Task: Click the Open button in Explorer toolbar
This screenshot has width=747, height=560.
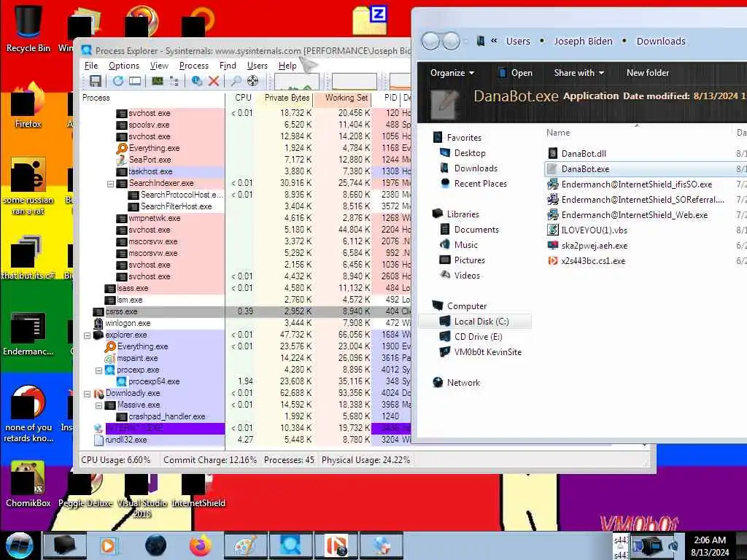Action: coord(515,73)
